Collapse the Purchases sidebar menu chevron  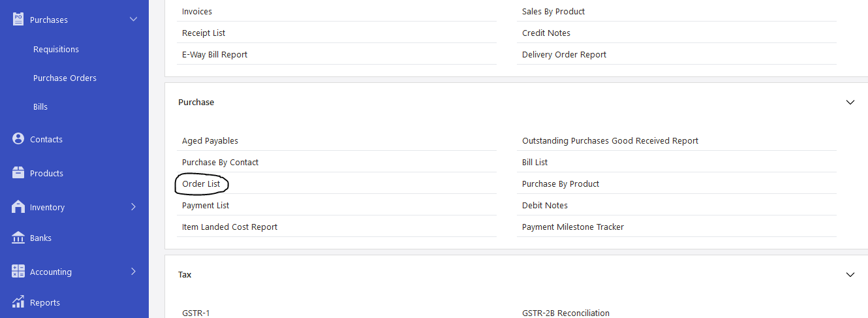coord(133,20)
